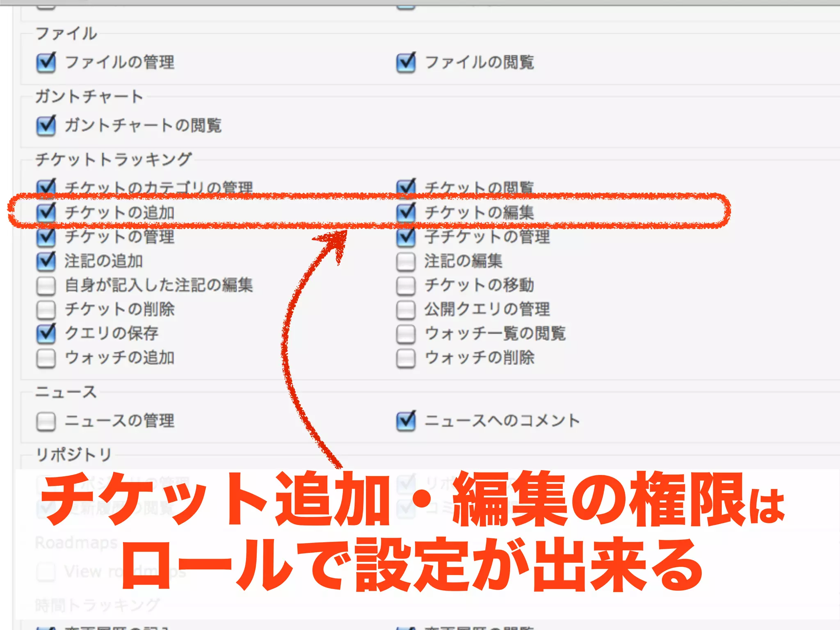Click the チケットの追加 label text
Viewport: 840px width, 630px height.
[x=120, y=212]
